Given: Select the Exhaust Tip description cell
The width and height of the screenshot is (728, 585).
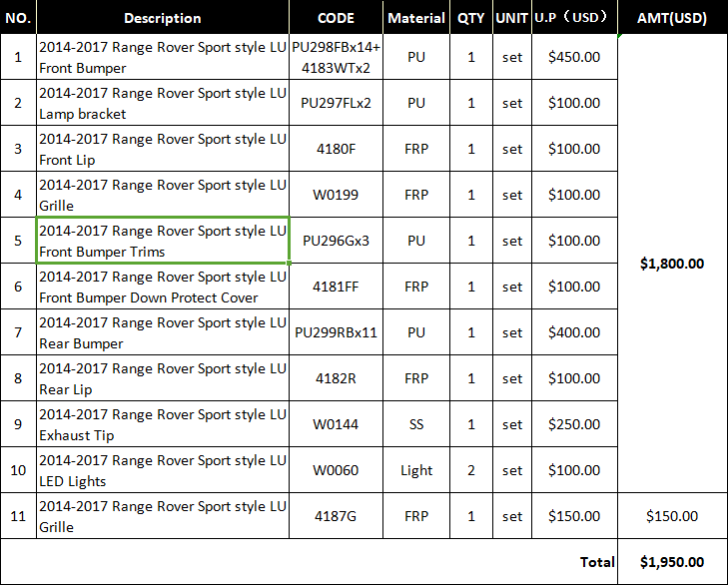Looking at the screenshot, I should pos(163,424).
